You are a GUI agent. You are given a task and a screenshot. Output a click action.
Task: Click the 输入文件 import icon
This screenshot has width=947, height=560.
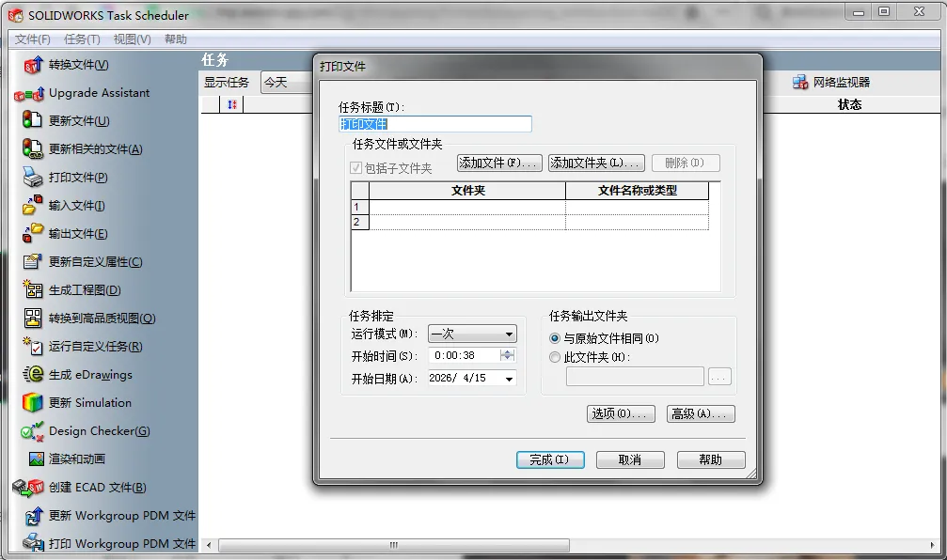(x=33, y=205)
